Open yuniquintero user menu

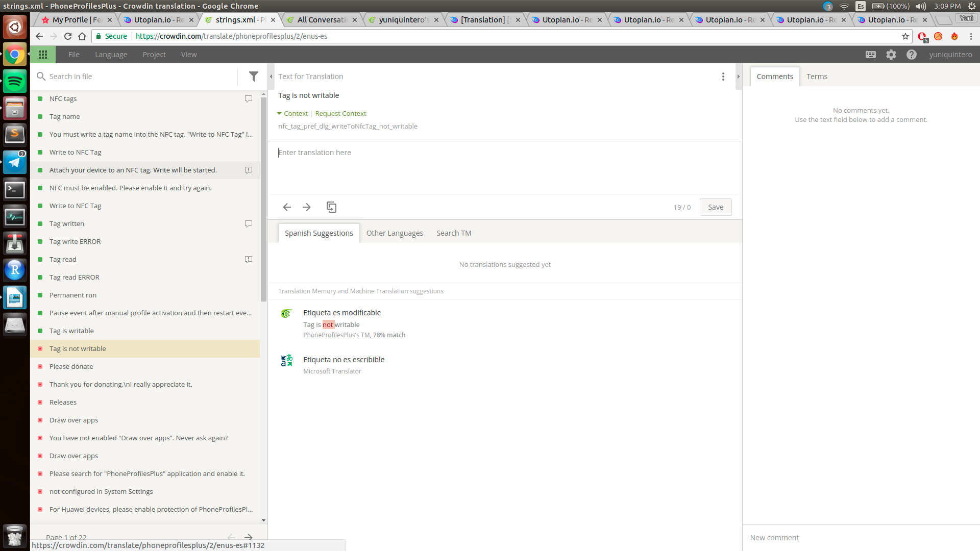[x=950, y=55]
